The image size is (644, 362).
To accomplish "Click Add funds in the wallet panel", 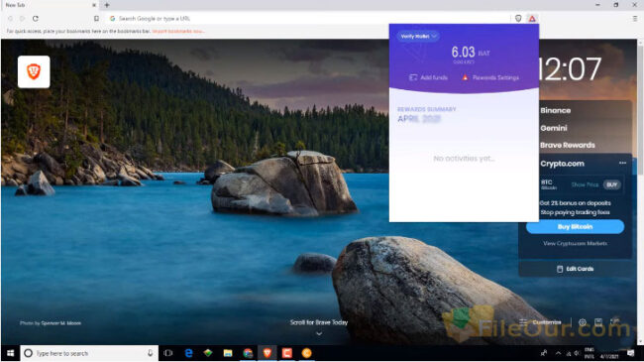I will point(428,77).
